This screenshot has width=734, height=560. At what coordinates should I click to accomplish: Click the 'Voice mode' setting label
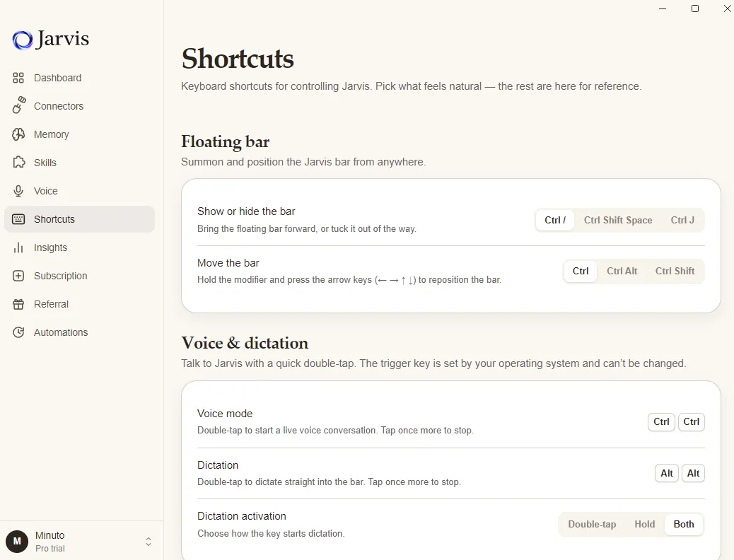pyautogui.click(x=225, y=414)
